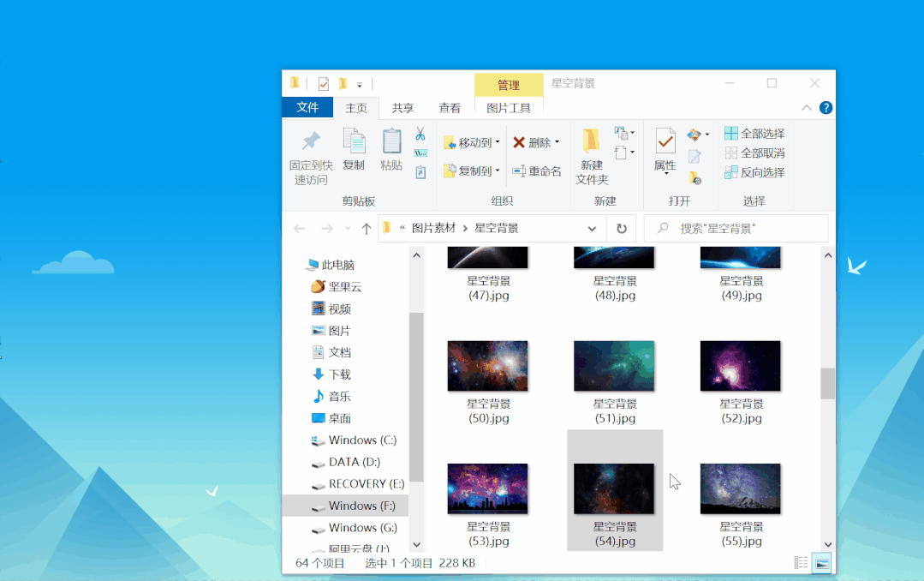The image size is (924, 581).
Task: Click the Back arrow navigation icon
Action: 300,229
